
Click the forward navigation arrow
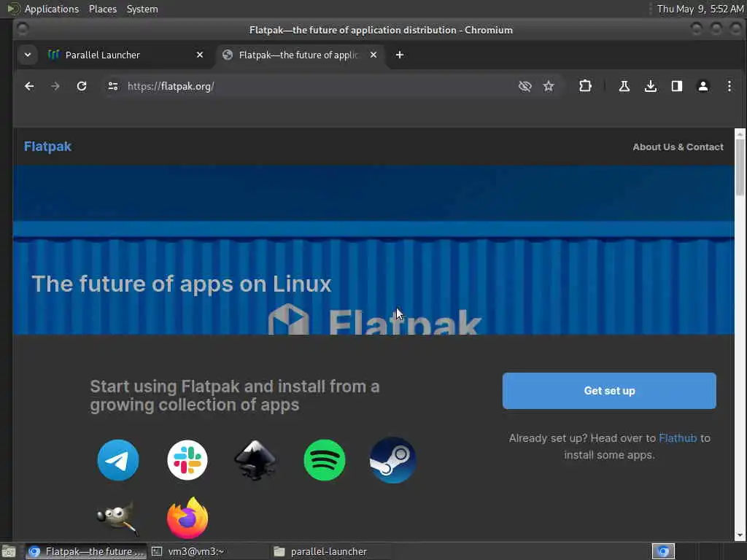55,86
